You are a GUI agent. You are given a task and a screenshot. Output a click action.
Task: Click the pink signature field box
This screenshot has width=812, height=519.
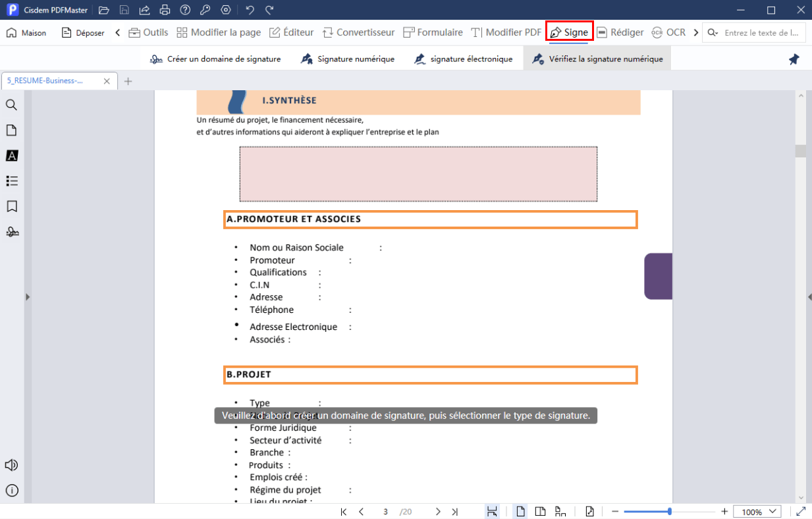point(418,174)
